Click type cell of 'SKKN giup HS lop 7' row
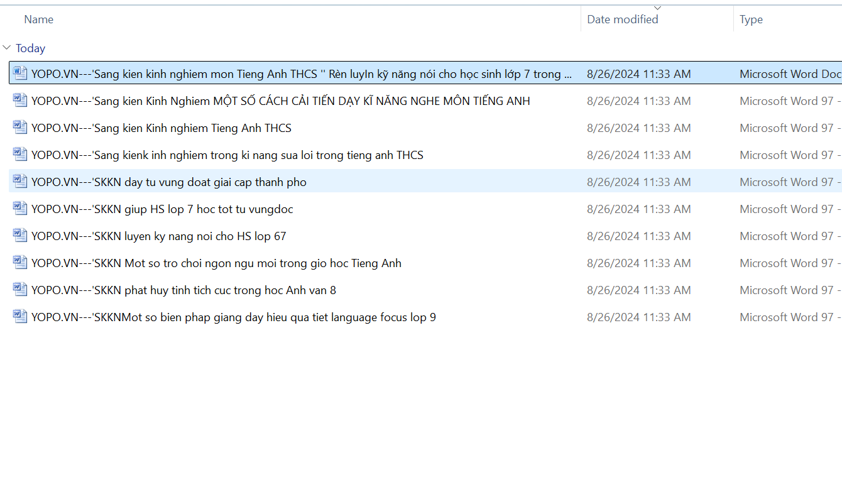 click(x=790, y=209)
